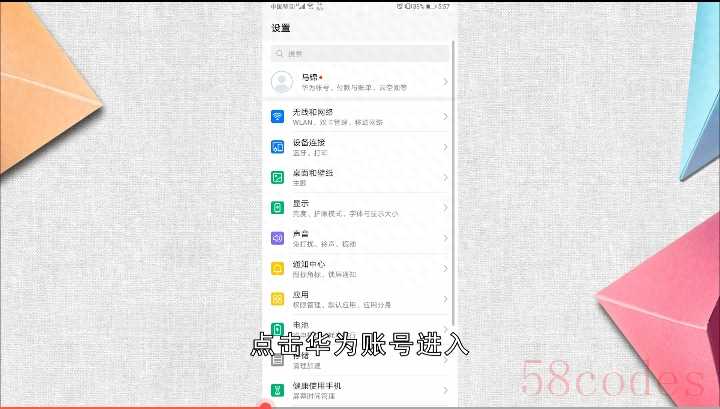Screen dimensions: 720x409
Task: Tap the 桌面和壁纸 wallpaper icon
Action: [x=278, y=177]
